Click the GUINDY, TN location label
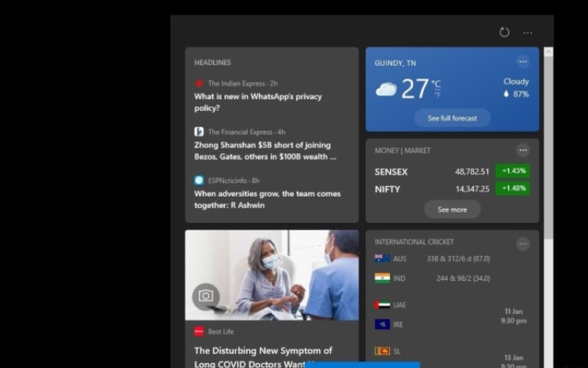Viewport: 588px width, 368px height. point(395,63)
